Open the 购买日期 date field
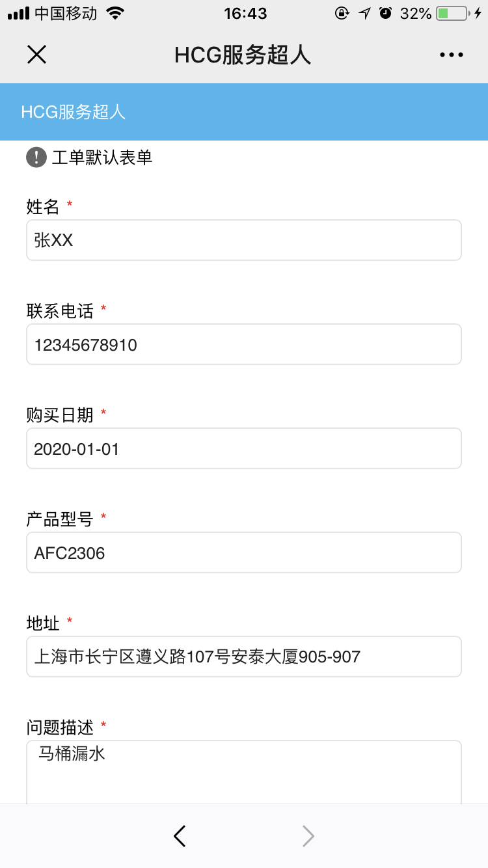 244,448
